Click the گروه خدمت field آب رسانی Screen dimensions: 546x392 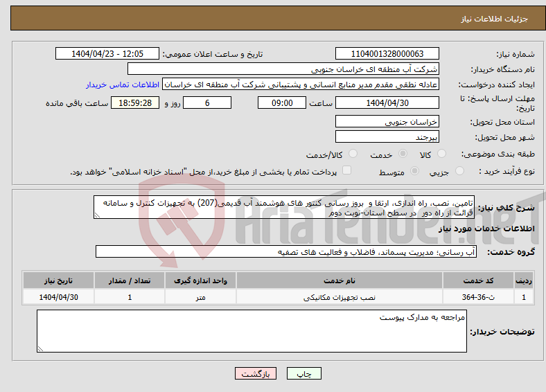pos(286,251)
